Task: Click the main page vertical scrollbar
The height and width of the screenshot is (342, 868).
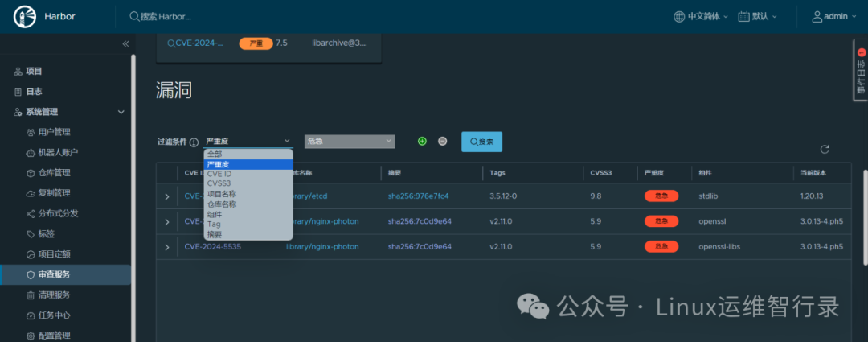Action: 866,217
